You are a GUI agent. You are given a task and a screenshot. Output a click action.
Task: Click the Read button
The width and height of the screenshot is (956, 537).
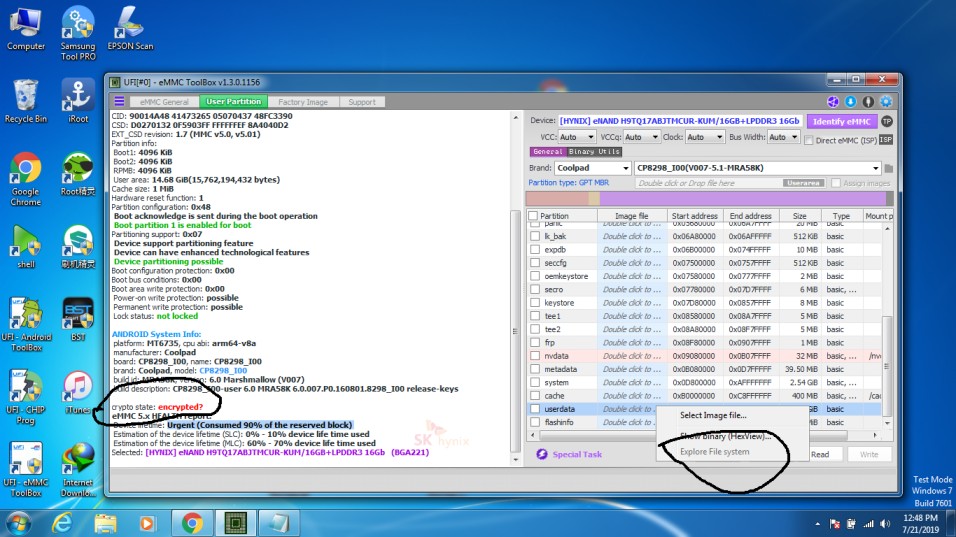[x=820, y=455]
